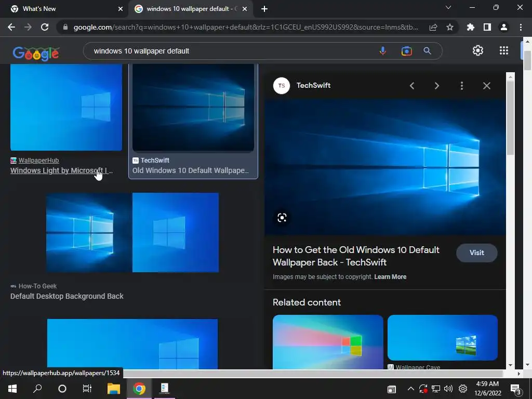The image size is (532, 399).
Task: Click the Google Lens icon on preview
Action: pos(282,218)
